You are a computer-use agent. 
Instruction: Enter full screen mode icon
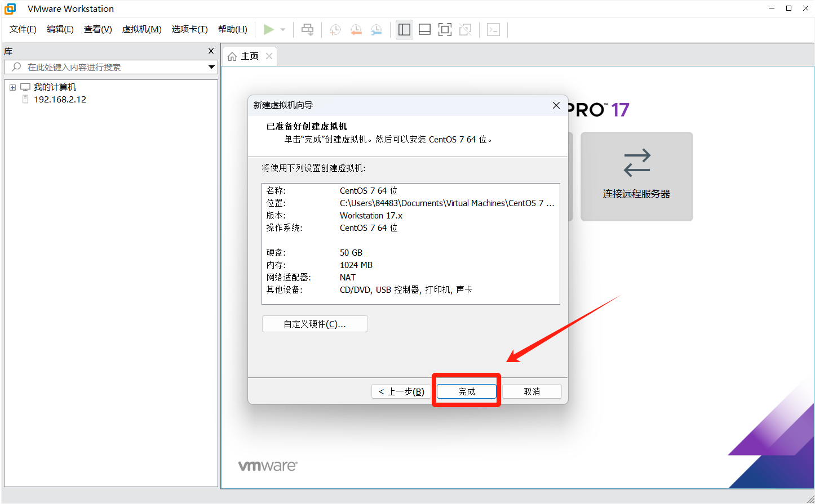click(445, 30)
